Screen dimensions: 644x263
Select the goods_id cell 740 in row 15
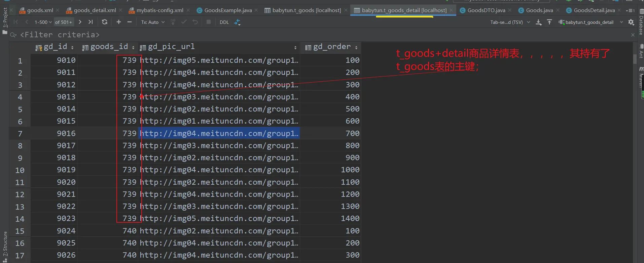point(108,231)
